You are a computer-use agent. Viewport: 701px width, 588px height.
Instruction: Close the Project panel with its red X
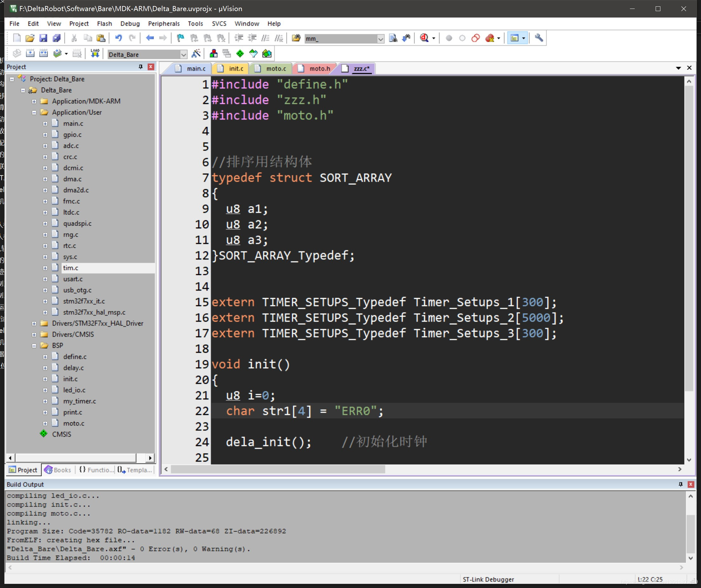[x=151, y=67]
